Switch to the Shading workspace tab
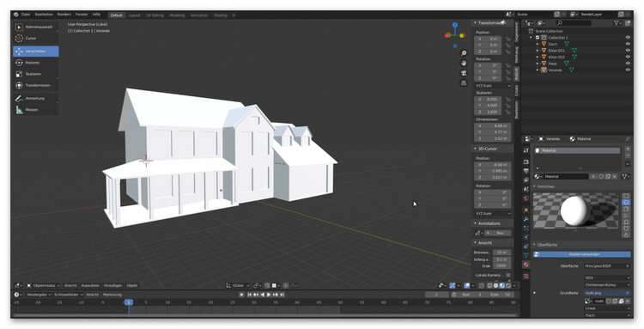The width and height of the screenshot is (644, 329). (x=220, y=15)
